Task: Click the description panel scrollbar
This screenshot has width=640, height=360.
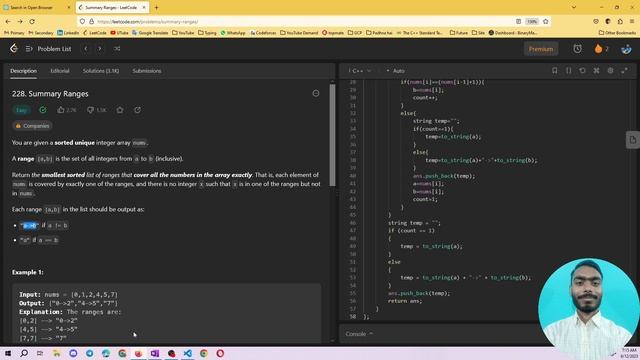Action: coord(332,135)
